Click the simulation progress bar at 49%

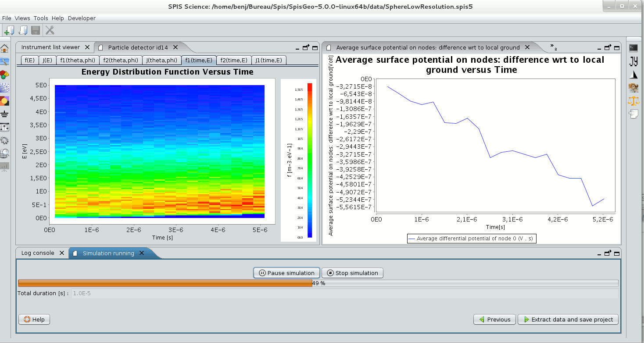318,283
